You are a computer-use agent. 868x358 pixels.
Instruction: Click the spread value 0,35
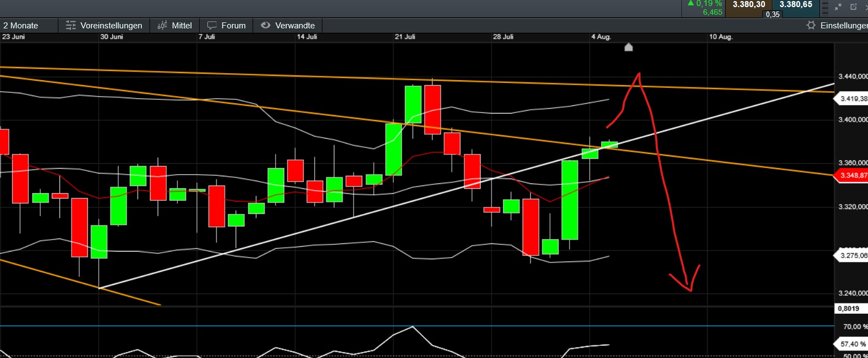click(x=773, y=14)
